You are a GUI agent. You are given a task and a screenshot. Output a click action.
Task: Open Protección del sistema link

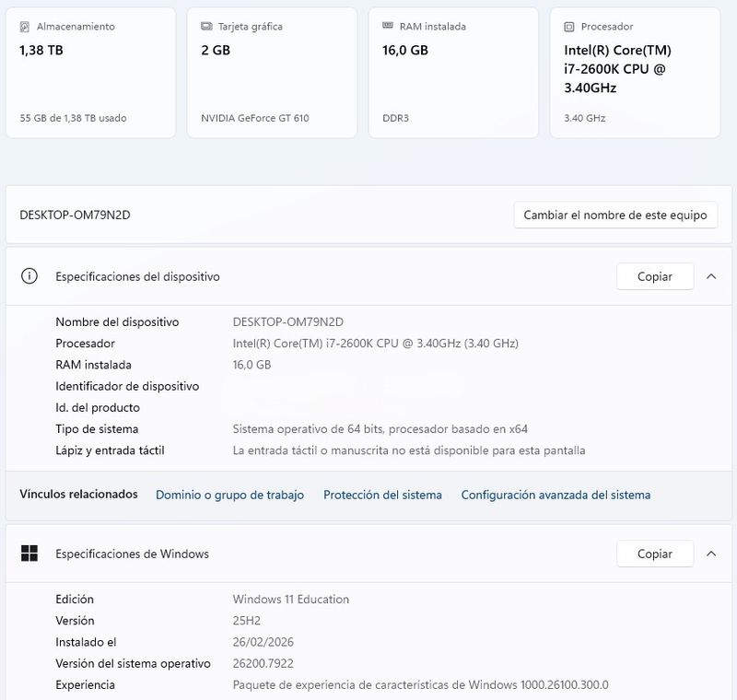coord(382,495)
